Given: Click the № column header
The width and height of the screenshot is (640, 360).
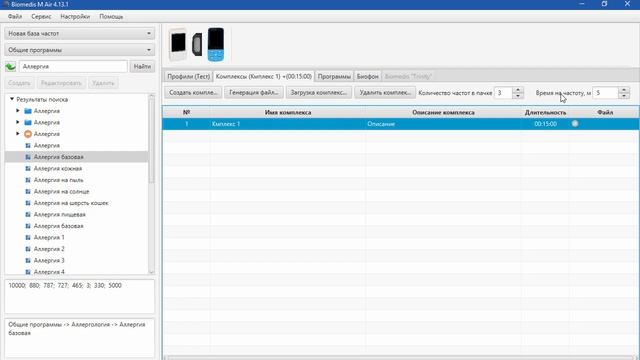Looking at the screenshot, I should tap(187, 112).
